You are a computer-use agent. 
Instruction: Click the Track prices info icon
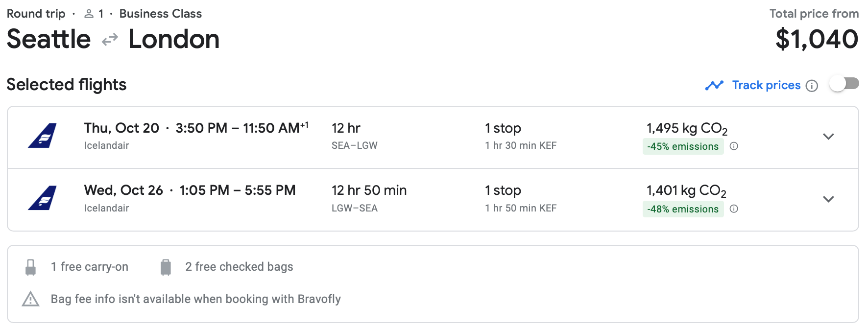point(812,86)
